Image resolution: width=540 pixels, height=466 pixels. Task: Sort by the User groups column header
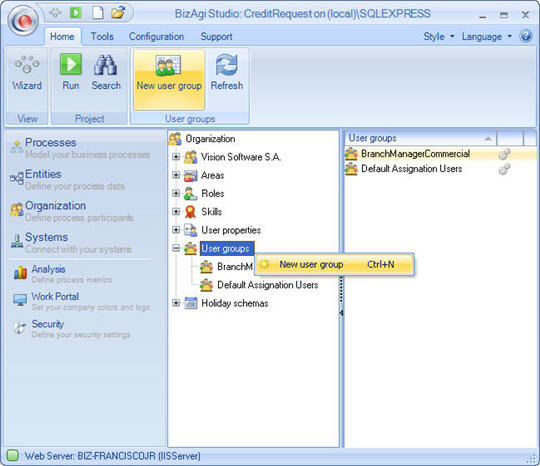coord(420,138)
